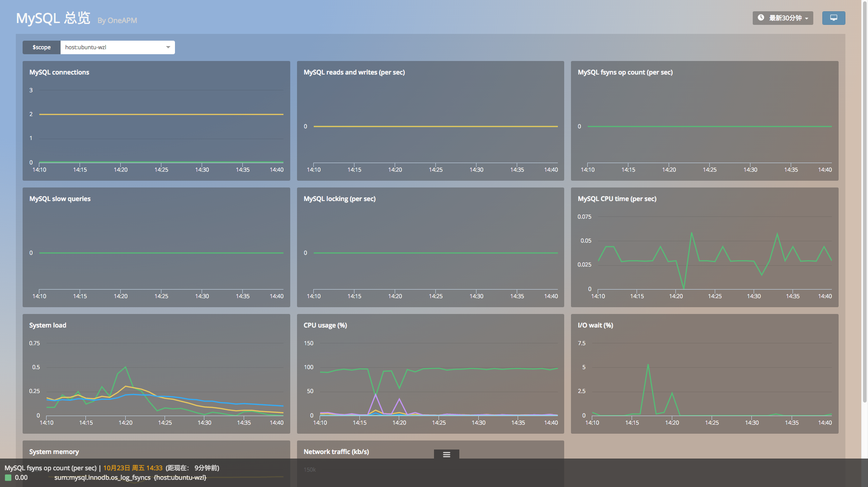Click the green peak in System load chart
The width and height of the screenshot is (868, 487).
125,367
